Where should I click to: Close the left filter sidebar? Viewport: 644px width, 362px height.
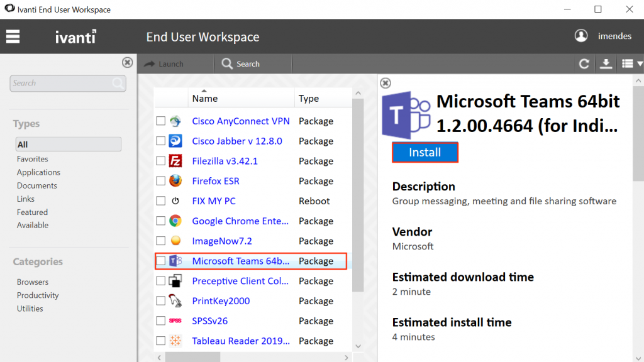[127, 62]
